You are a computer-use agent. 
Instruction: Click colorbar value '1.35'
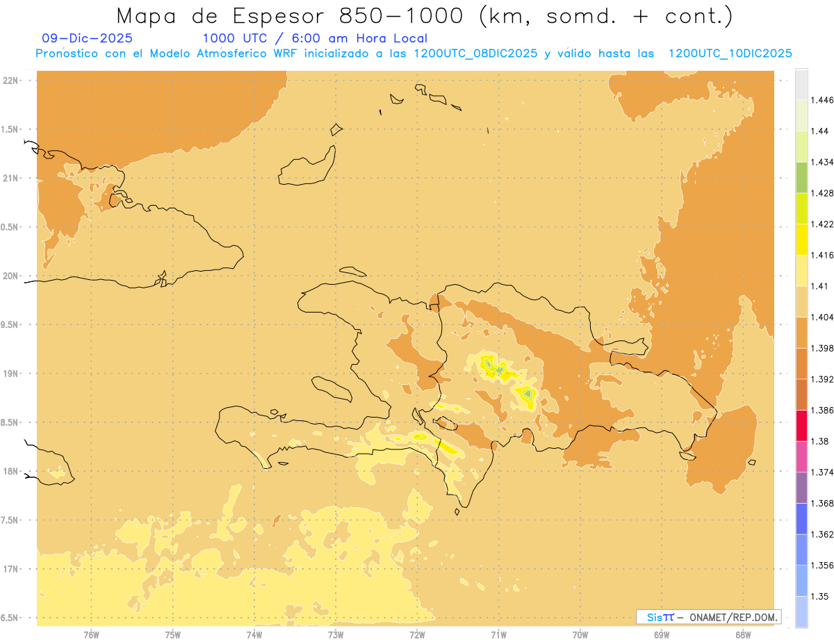click(x=819, y=596)
